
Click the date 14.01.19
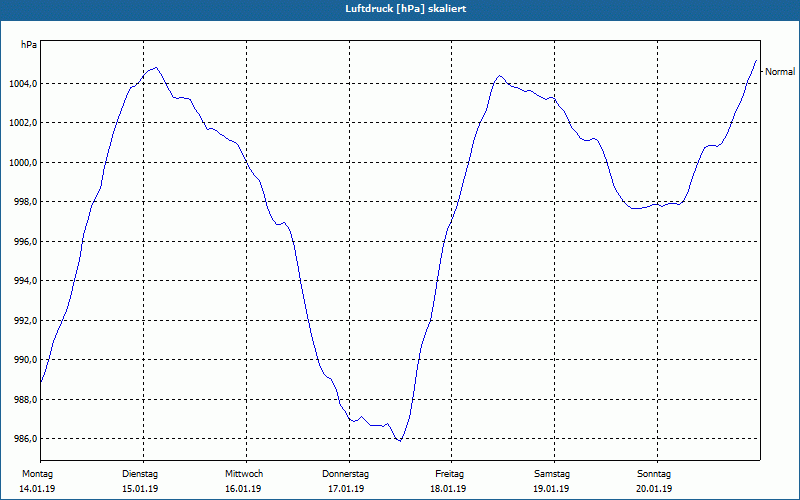tap(37, 489)
